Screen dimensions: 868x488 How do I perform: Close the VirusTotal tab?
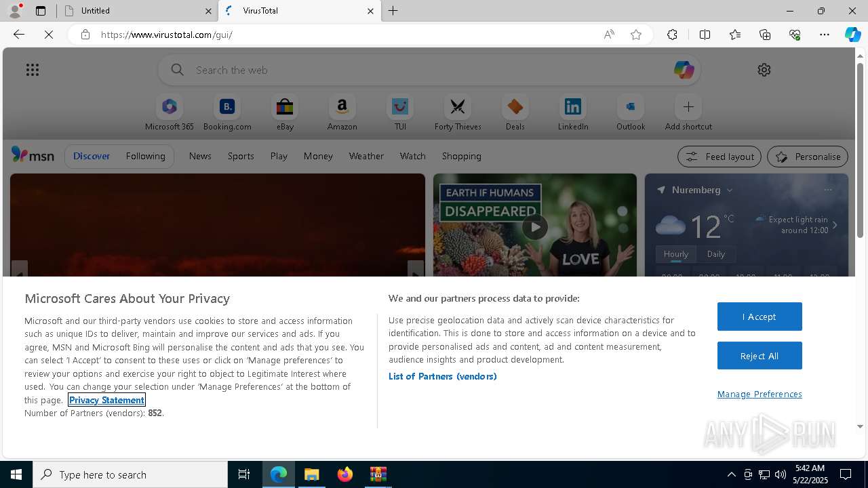(x=370, y=11)
